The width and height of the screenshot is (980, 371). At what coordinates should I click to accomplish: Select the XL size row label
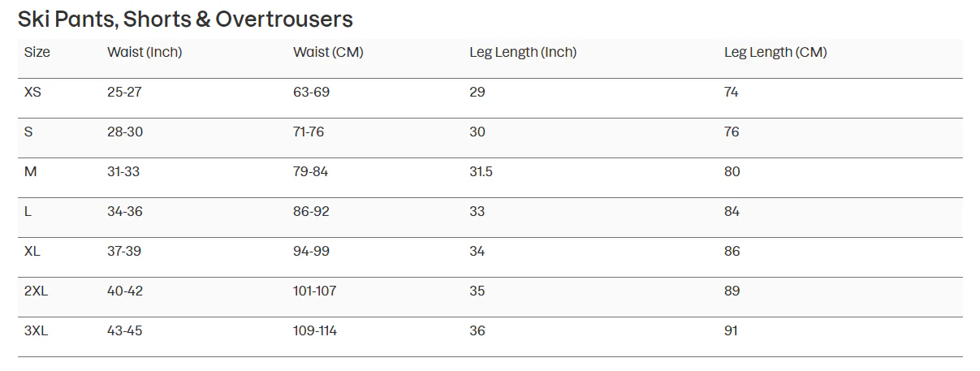[x=32, y=252]
